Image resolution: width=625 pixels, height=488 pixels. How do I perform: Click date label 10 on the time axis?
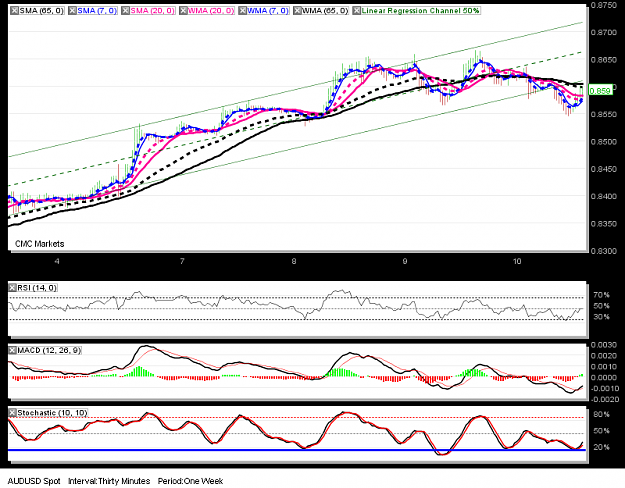point(517,261)
